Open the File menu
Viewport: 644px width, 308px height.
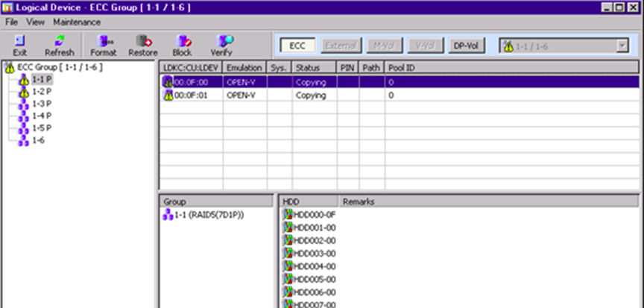point(12,22)
